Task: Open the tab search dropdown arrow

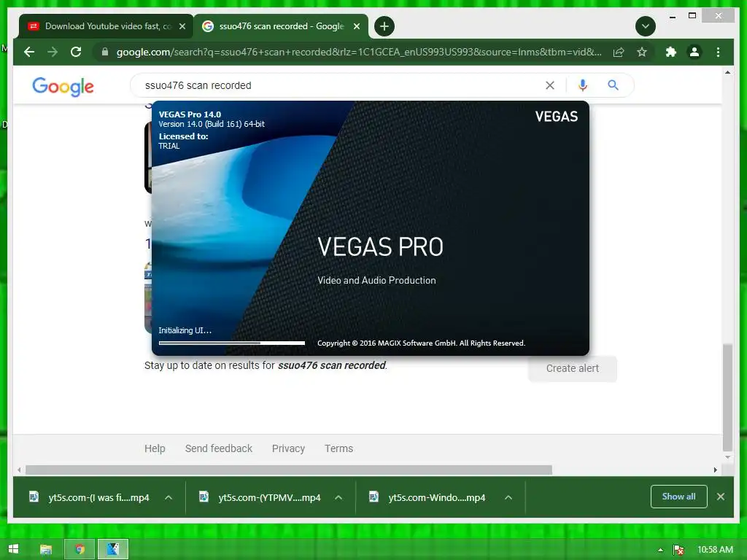Action: [646, 26]
